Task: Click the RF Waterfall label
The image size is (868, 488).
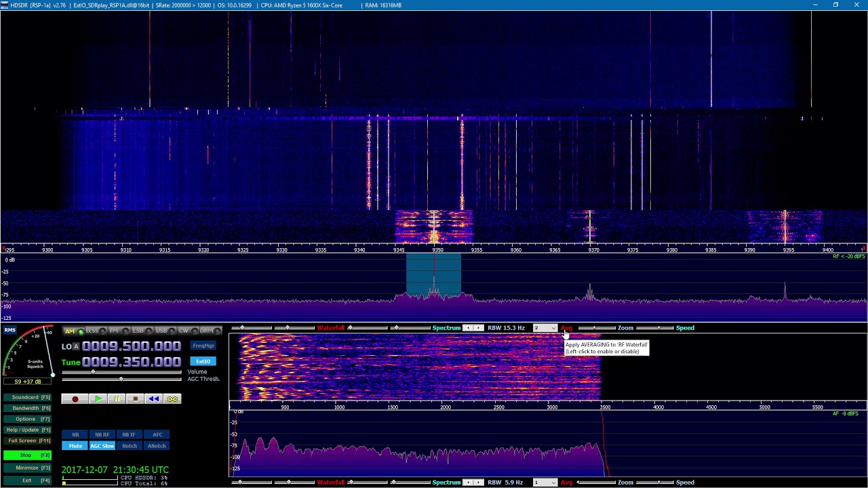Action: pyautogui.click(x=331, y=328)
